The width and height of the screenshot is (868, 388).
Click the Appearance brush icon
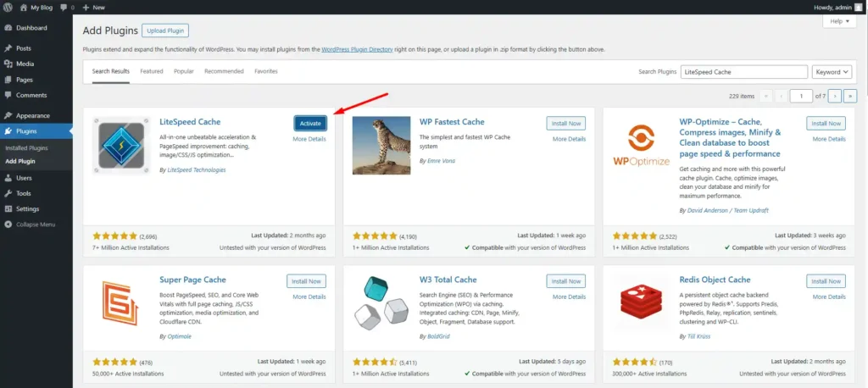pos(8,116)
